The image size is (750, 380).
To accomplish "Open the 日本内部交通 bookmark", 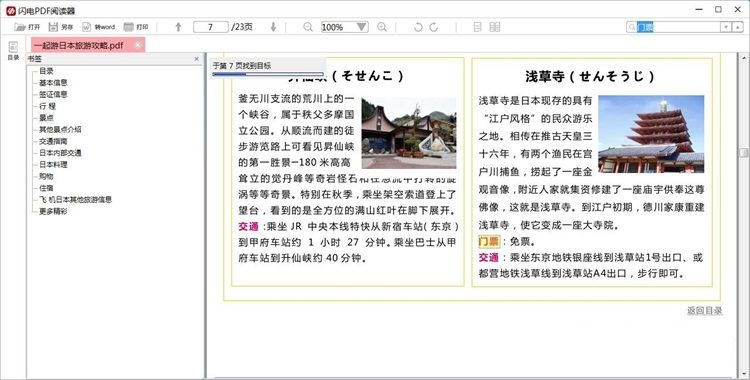I will point(60,153).
